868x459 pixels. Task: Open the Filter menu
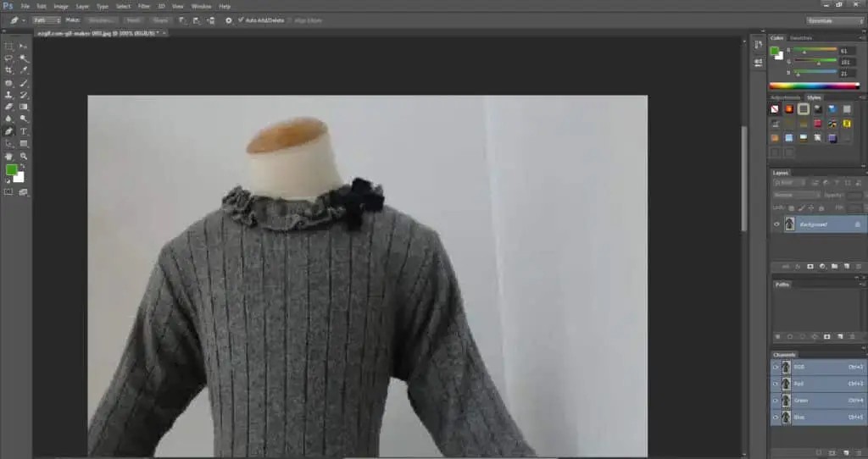coord(144,6)
